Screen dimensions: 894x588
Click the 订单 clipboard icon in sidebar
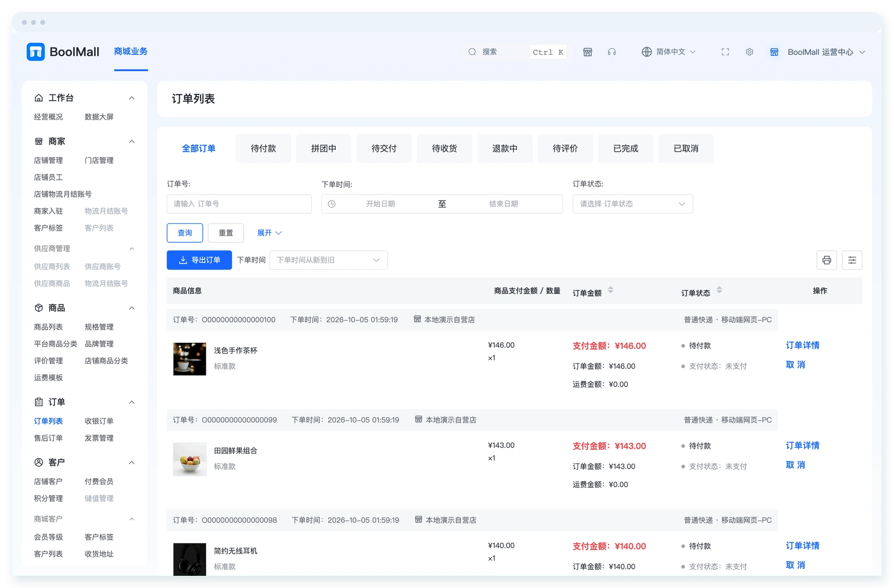[39, 402]
